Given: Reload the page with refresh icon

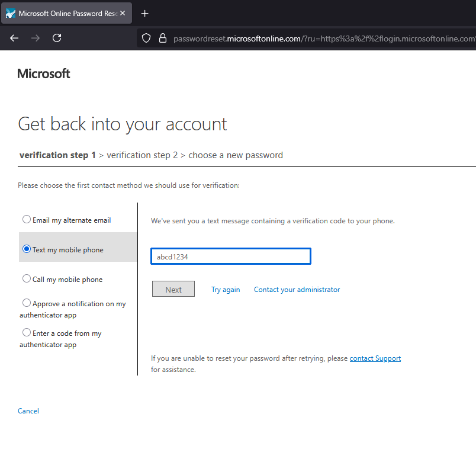Looking at the screenshot, I should point(57,38).
